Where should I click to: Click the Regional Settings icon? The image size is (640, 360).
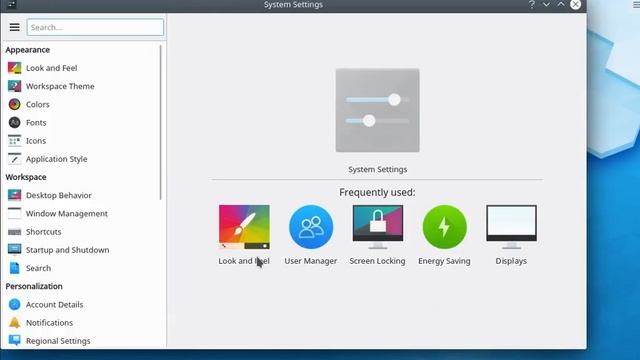[x=14, y=340]
